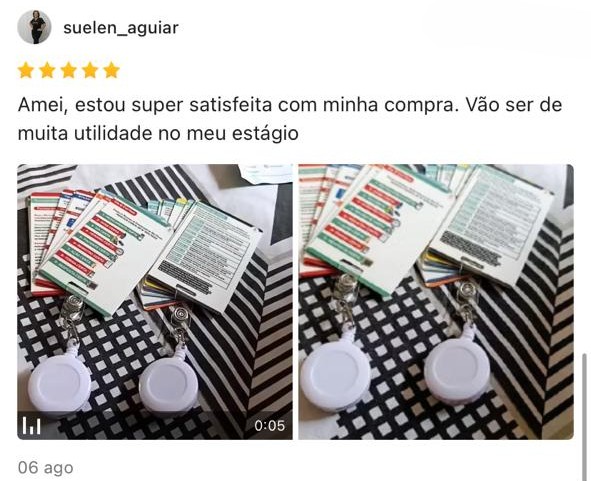Click the video bars icon on the first thumbnail

(x=32, y=426)
